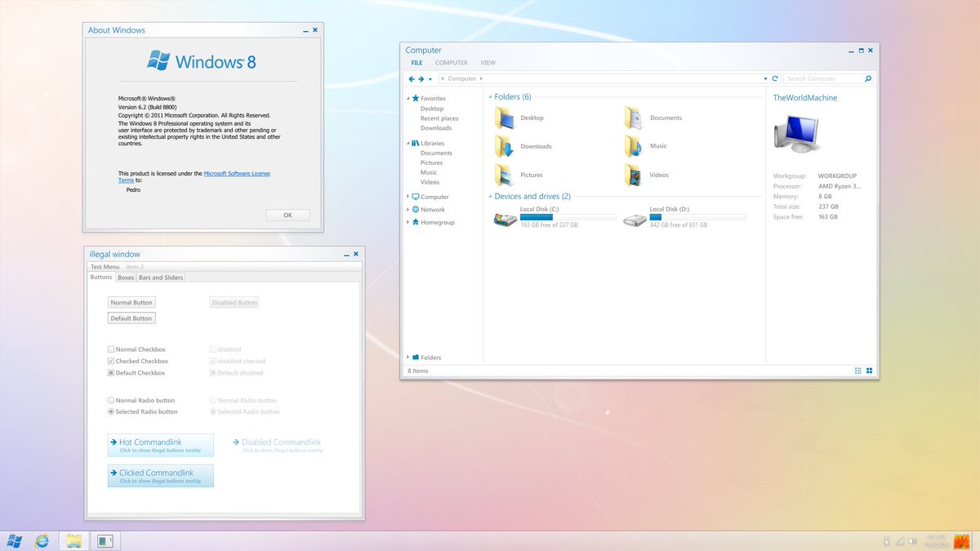Open the Pictures folder icon in Folders group
This screenshot has width=980, height=551.
coord(506,176)
